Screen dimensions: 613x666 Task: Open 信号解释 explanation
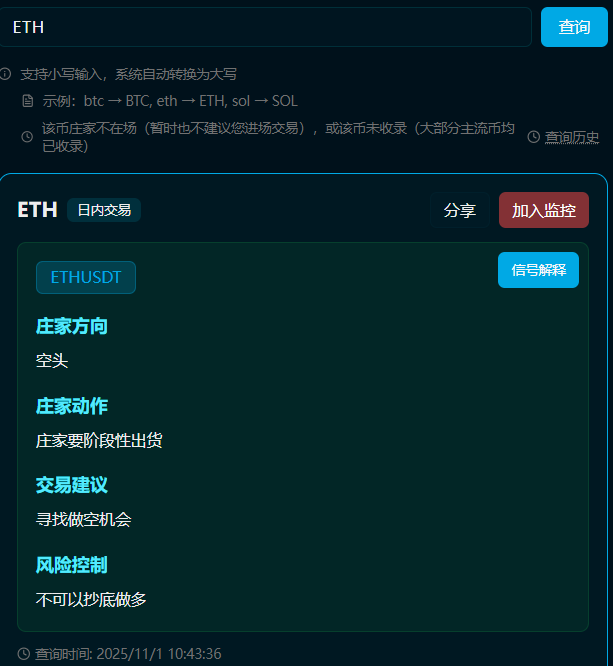538,270
